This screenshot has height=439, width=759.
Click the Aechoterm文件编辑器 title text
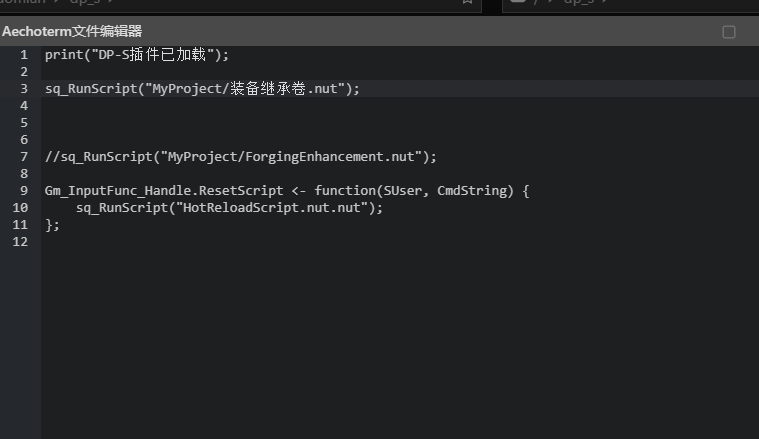coord(72,32)
